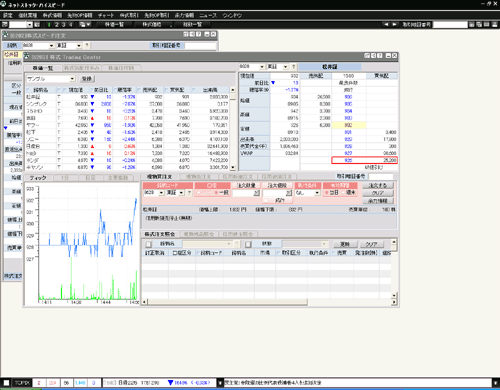Click the order price stepper
This screenshot has width=500, height=390.
[289, 193]
